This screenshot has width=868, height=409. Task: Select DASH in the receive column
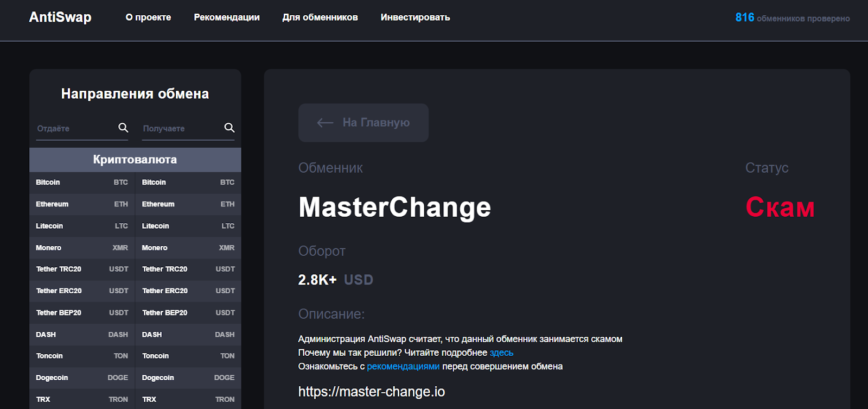click(188, 335)
